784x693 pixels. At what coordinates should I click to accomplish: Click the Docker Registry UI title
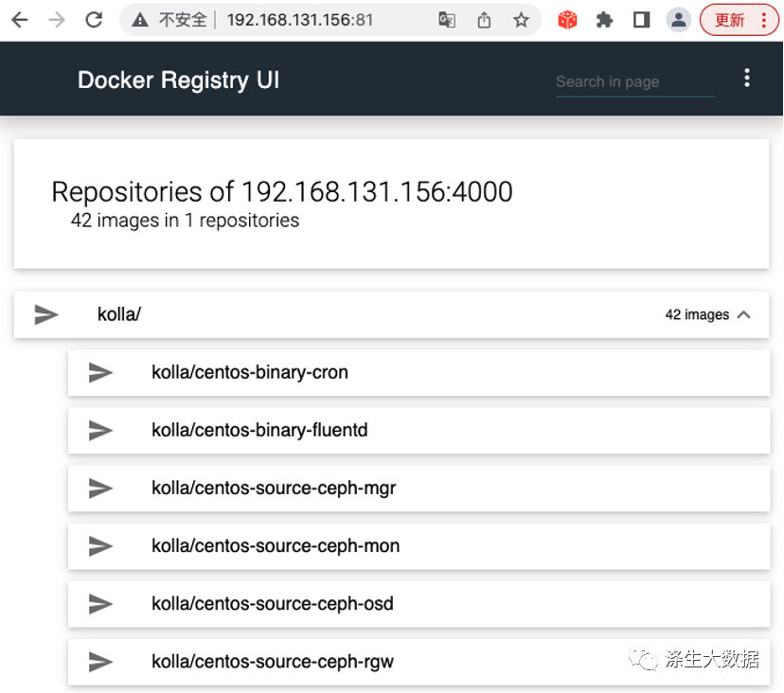tap(179, 80)
